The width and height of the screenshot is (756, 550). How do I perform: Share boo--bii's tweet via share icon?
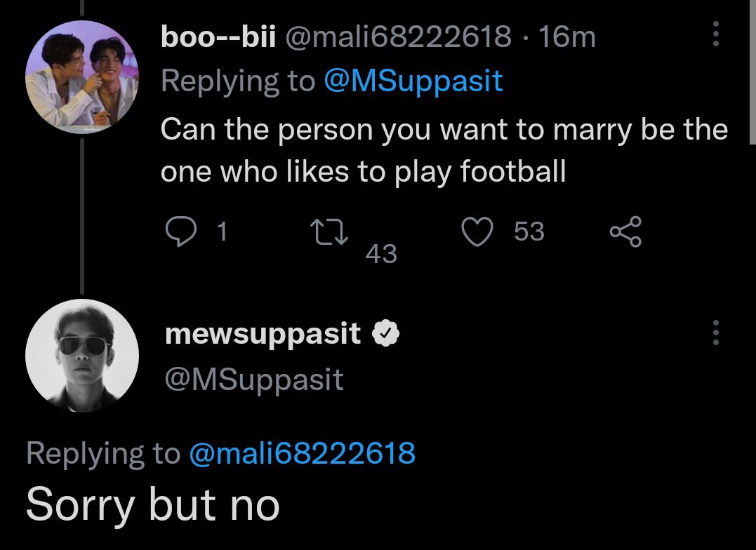click(x=626, y=232)
